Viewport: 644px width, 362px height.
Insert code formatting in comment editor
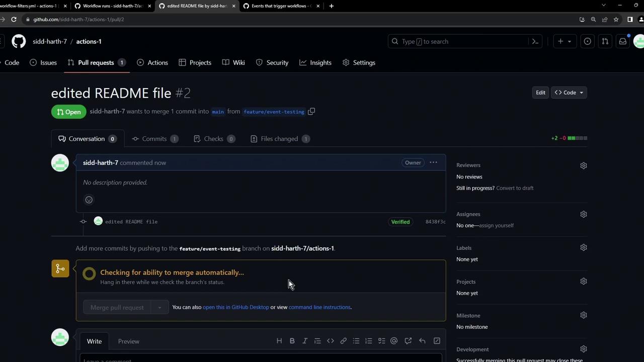(331, 341)
